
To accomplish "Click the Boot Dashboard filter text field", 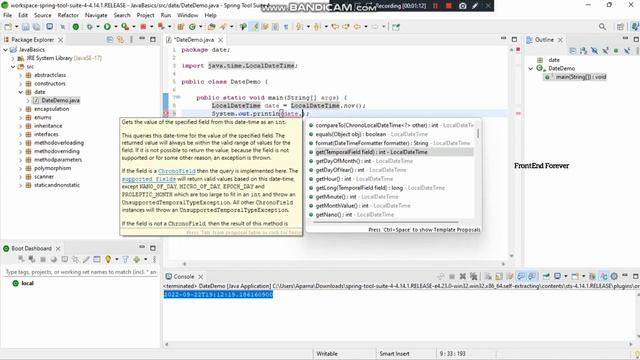I will (80, 272).
